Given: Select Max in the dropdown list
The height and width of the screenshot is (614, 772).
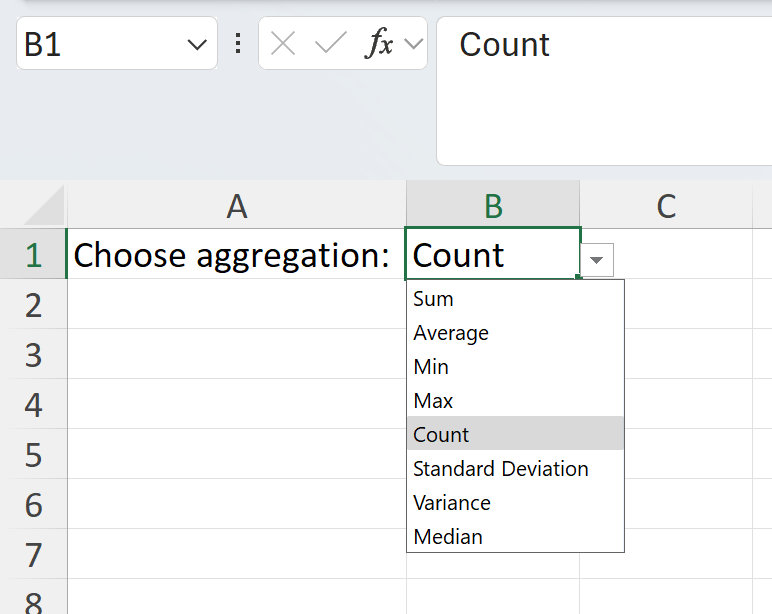Looking at the screenshot, I should (x=433, y=401).
